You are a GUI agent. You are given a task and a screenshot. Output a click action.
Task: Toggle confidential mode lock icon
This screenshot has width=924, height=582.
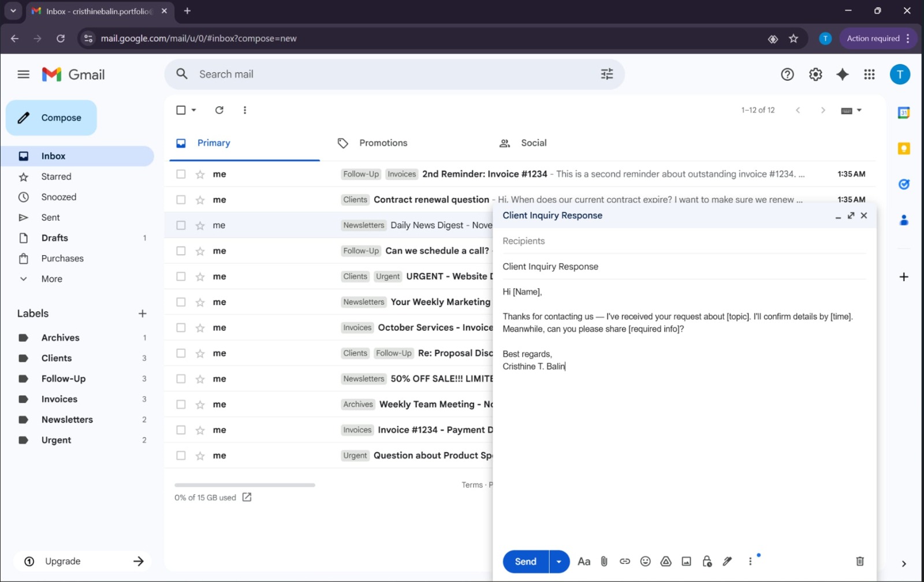click(707, 561)
